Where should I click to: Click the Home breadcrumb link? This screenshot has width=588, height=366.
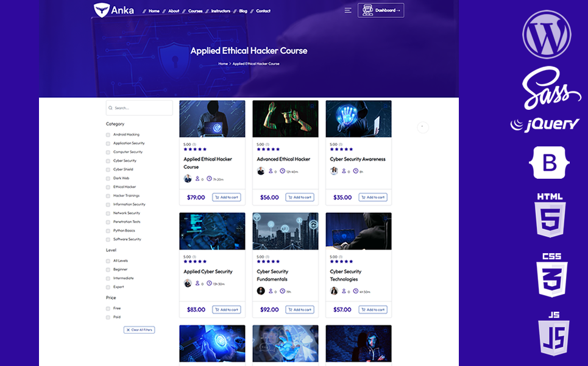point(223,63)
